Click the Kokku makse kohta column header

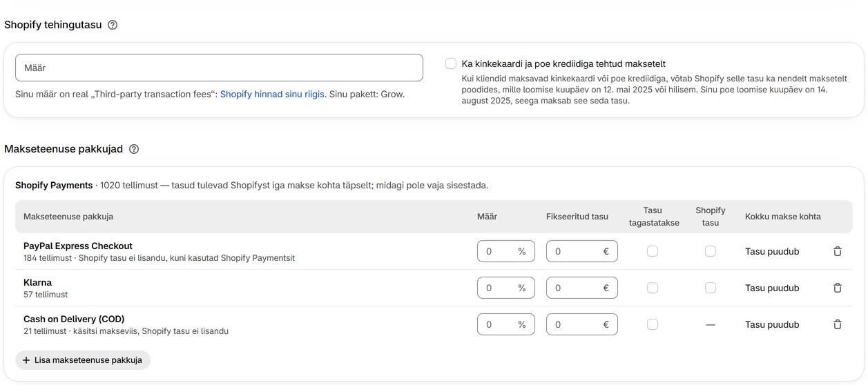coord(783,217)
